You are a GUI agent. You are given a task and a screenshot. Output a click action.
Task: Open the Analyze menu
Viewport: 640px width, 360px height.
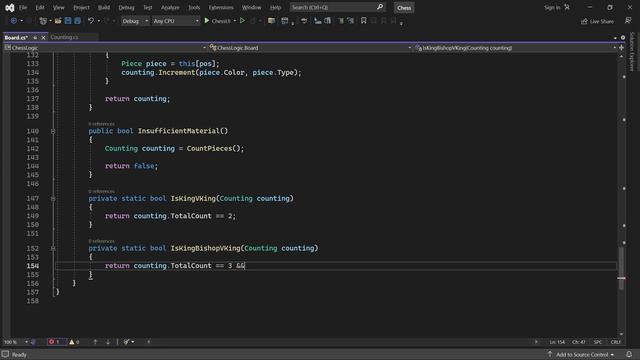(x=170, y=7)
